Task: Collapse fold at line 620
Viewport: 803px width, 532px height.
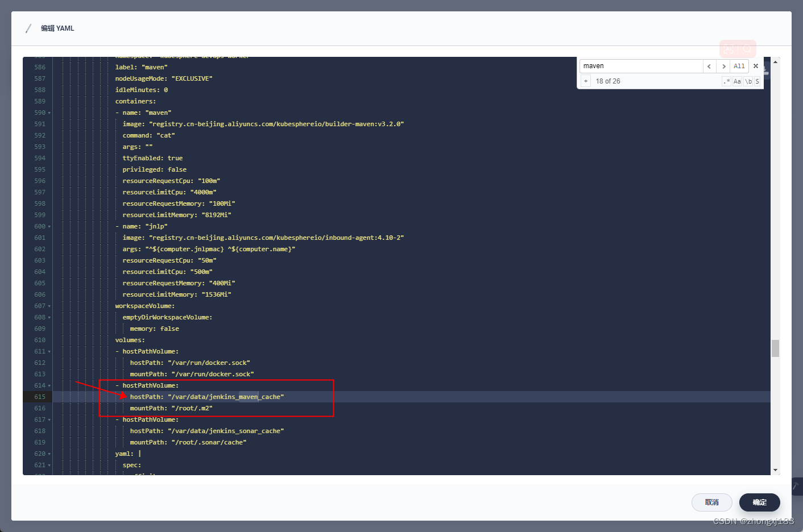Action: [49, 454]
